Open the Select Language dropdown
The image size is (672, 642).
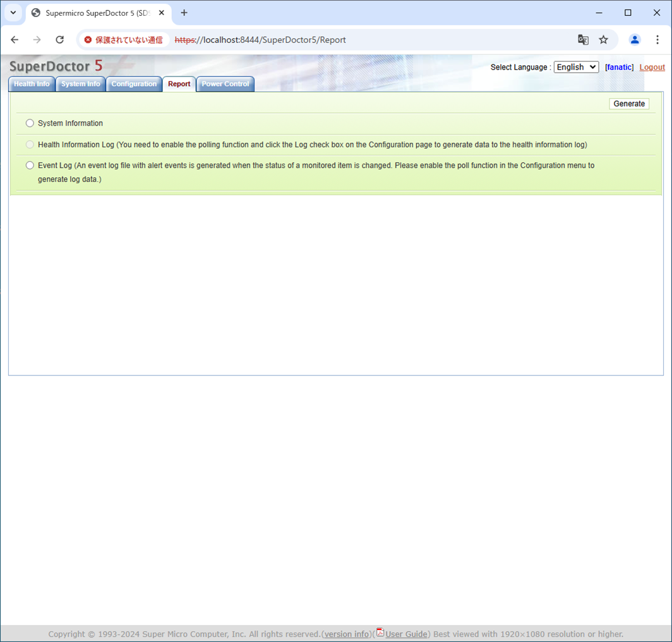[x=576, y=67]
